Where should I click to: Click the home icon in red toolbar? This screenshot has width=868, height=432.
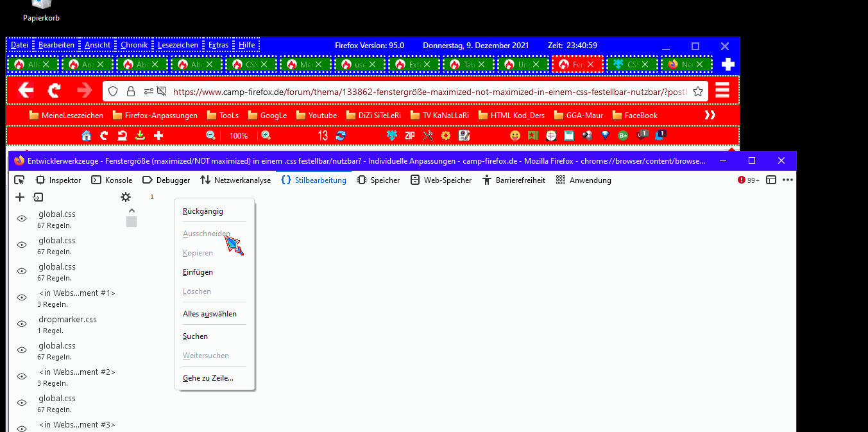pos(87,135)
